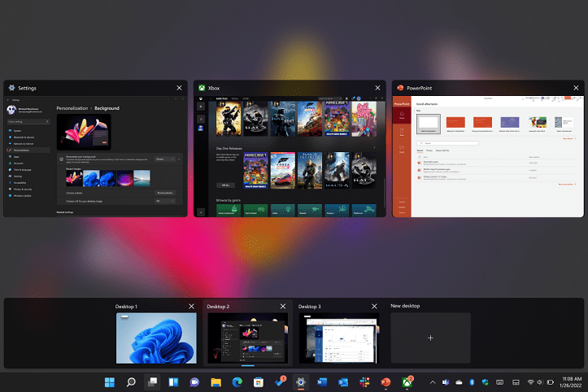The image size is (588, 392).
Task: Close the PowerPoint window in Task View
Action: [576, 88]
